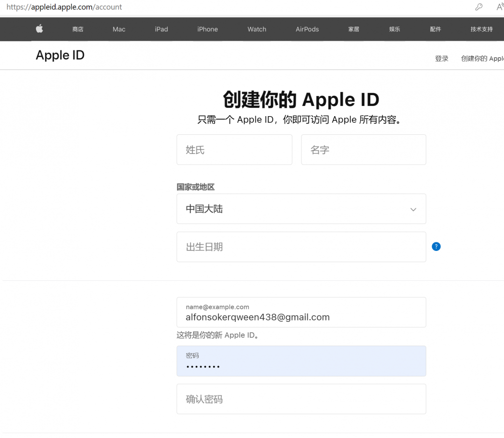Click the key icon in the address bar
This screenshot has height=438, width=504.
tap(479, 7)
